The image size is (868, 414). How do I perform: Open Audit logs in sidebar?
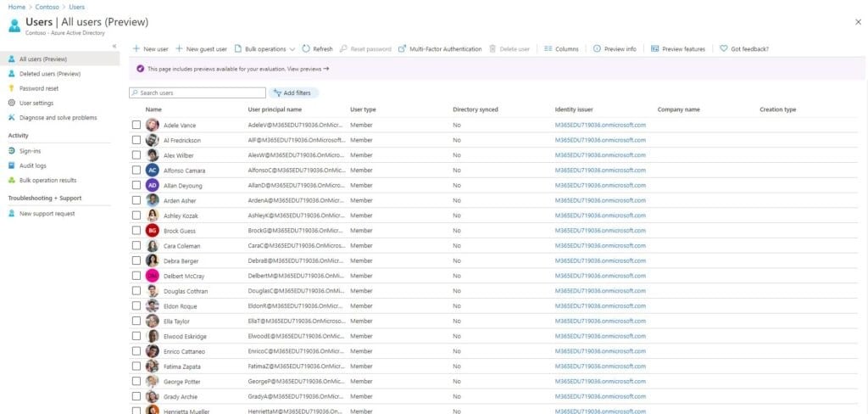tap(33, 165)
